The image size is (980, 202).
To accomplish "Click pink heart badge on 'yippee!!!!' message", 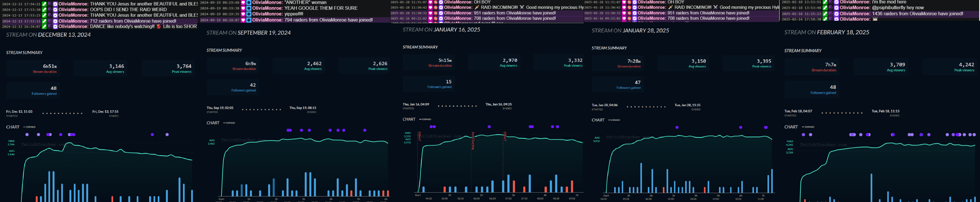I will [243, 14].
